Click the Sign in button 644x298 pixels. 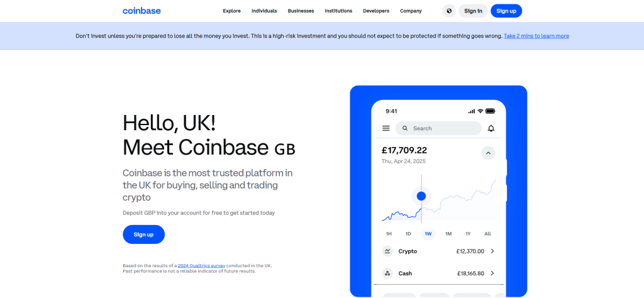(473, 11)
